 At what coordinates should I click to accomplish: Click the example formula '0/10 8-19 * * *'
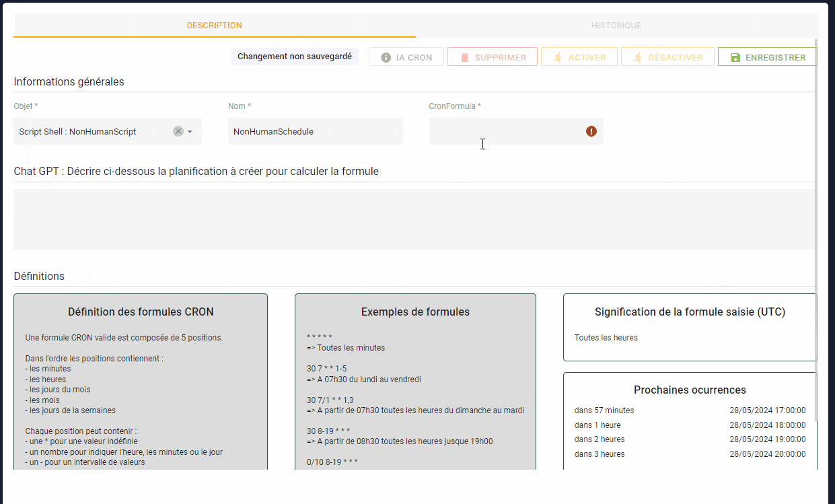coord(332,462)
